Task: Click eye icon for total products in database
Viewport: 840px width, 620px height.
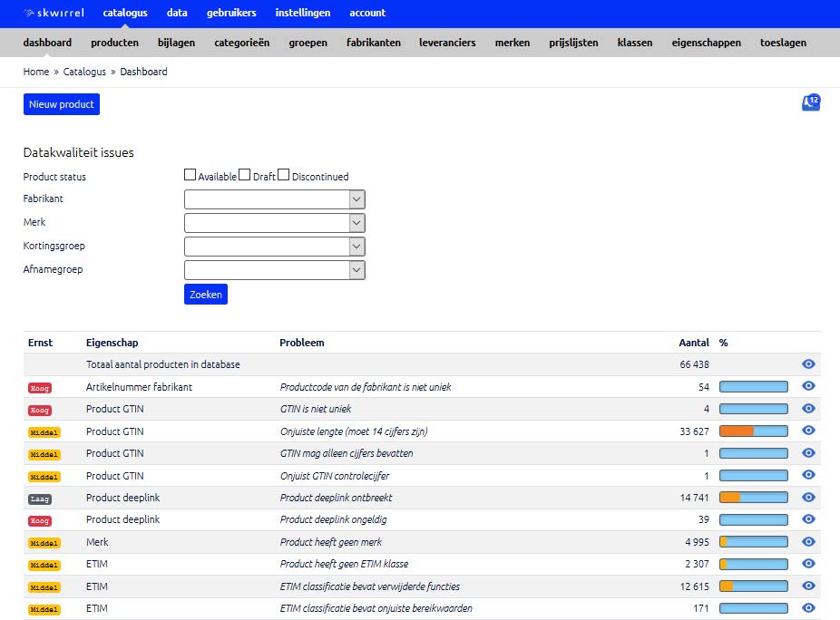Action: coord(808,364)
